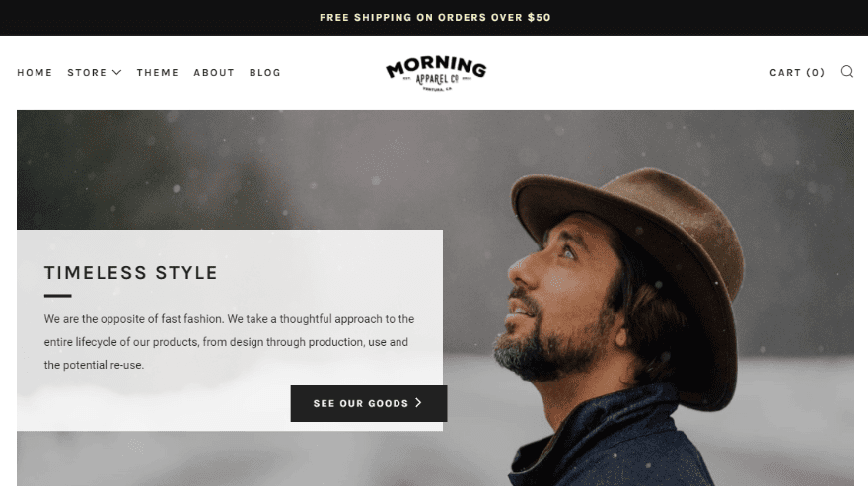868x486 pixels.
Task: Go to the Home page link
Action: [x=35, y=73]
